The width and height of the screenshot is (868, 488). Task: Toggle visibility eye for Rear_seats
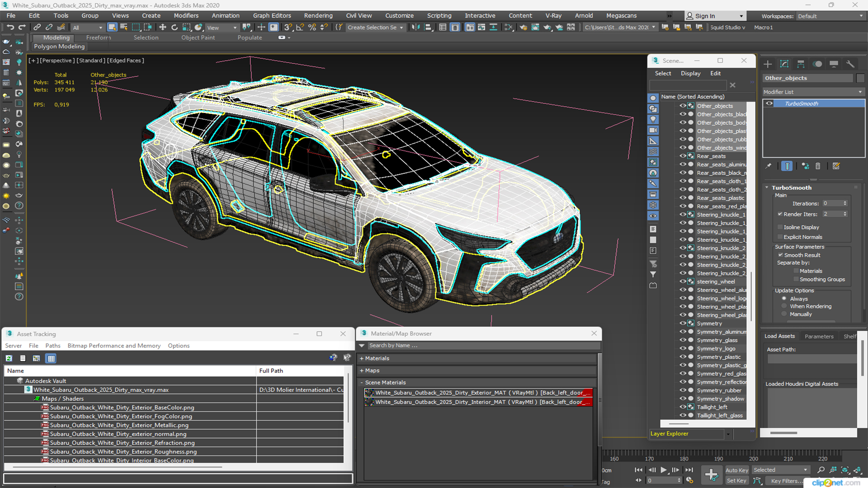pyautogui.click(x=683, y=156)
